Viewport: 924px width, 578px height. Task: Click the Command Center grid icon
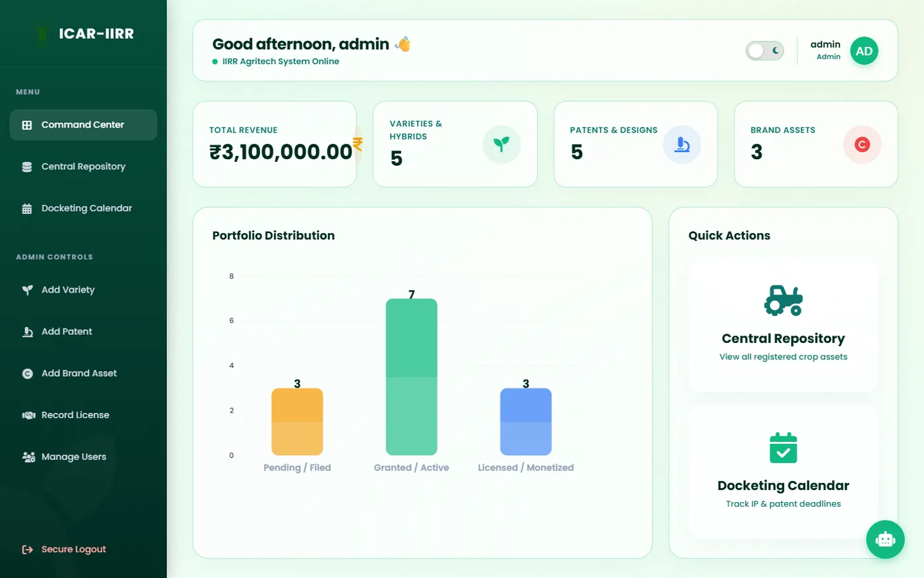click(x=27, y=125)
